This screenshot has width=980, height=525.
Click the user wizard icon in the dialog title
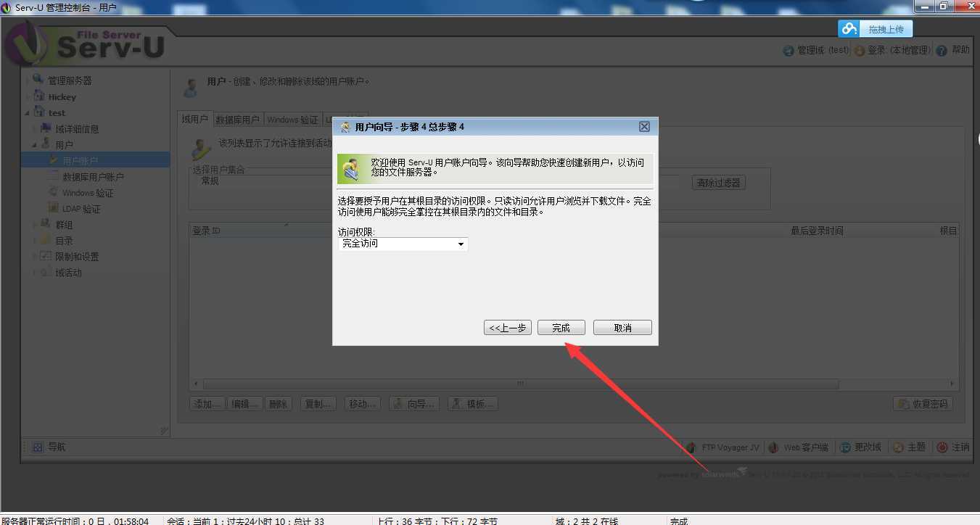[345, 127]
